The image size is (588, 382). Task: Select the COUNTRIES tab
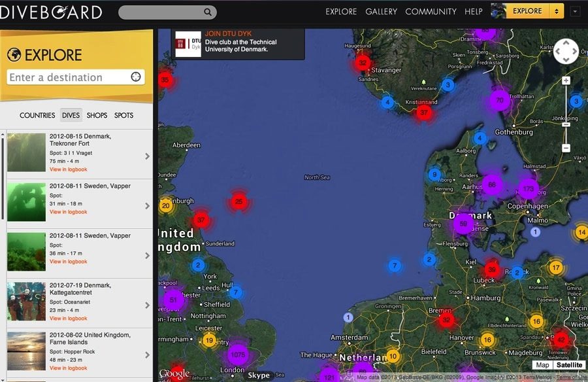click(37, 115)
